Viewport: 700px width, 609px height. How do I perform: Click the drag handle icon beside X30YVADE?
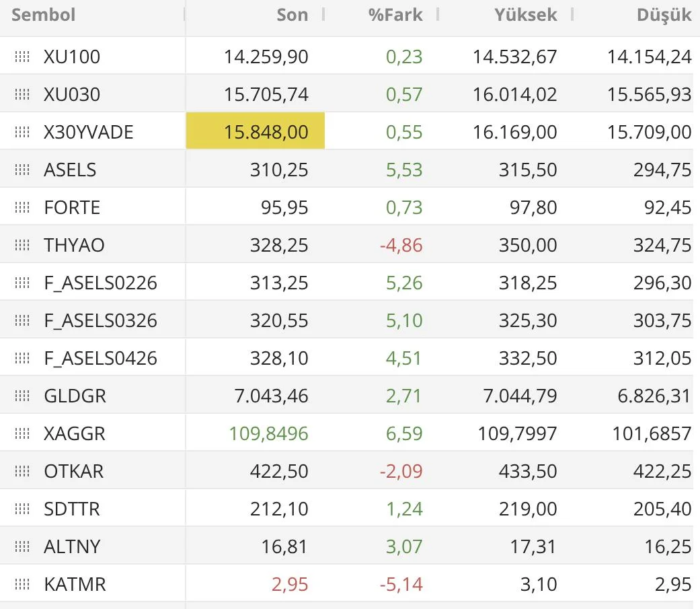22,132
